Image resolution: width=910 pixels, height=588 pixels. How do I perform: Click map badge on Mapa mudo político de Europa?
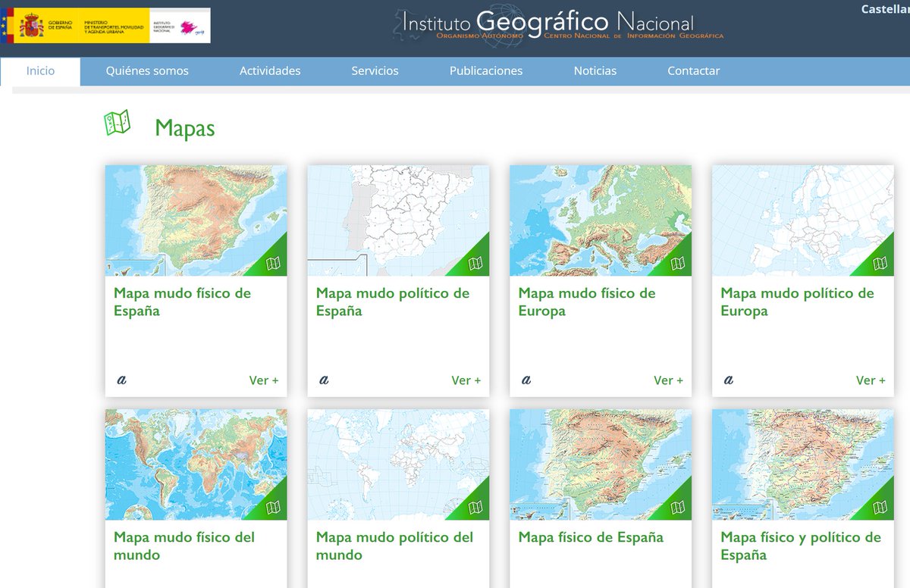tap(880, 263)
